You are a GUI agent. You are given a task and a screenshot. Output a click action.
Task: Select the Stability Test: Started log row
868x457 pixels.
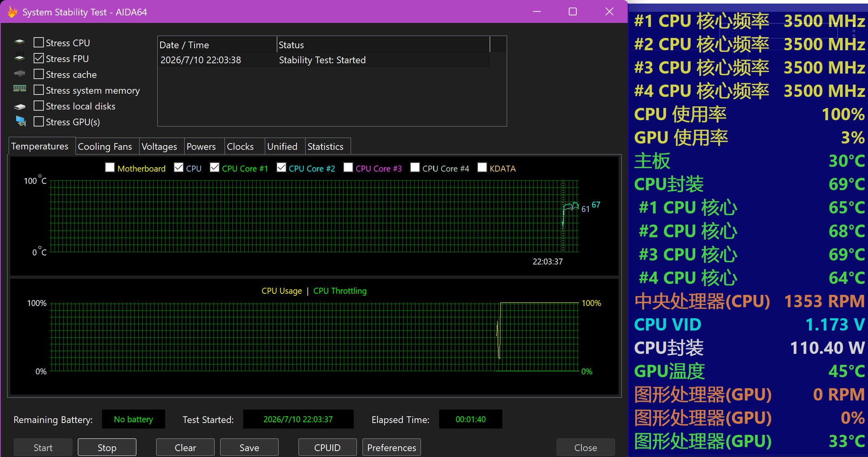click(324, 60)
